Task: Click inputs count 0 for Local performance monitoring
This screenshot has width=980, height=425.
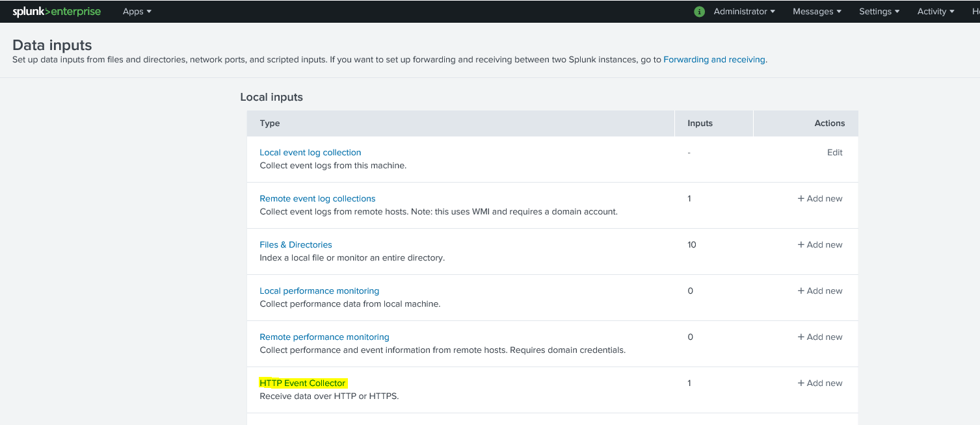Action: (691, 291)
